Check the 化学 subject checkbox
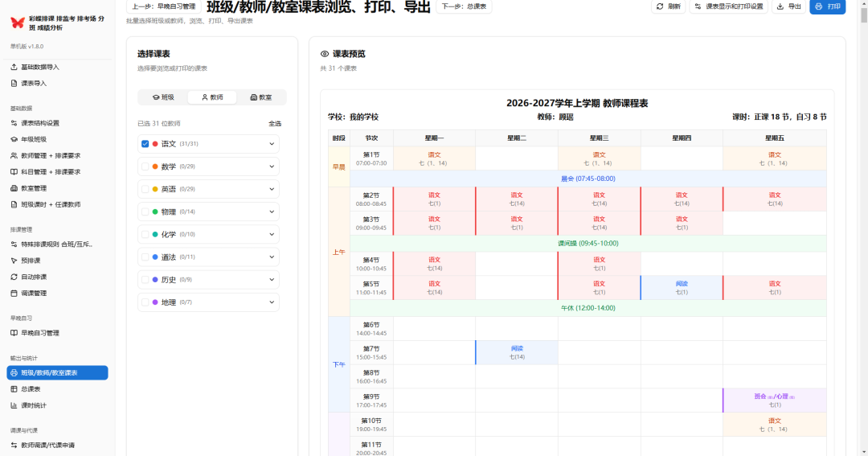This screenshot has width=868, height=456. tap(145, 234)
